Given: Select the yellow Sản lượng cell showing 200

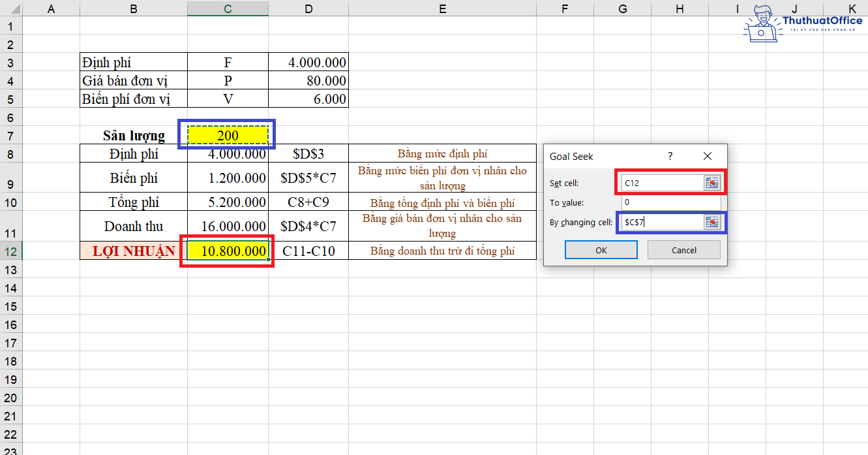Looking at the screenshot, I should [x=227, y=135].
